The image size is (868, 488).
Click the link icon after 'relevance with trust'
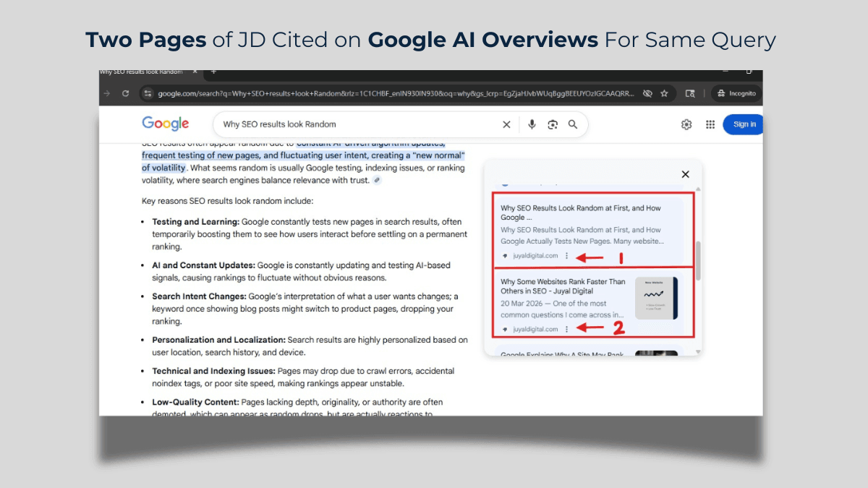tap(377, 180)
